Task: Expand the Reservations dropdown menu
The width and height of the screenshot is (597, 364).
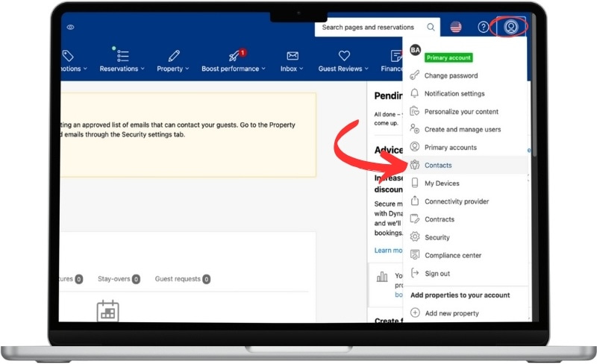Action: (122, 69)
